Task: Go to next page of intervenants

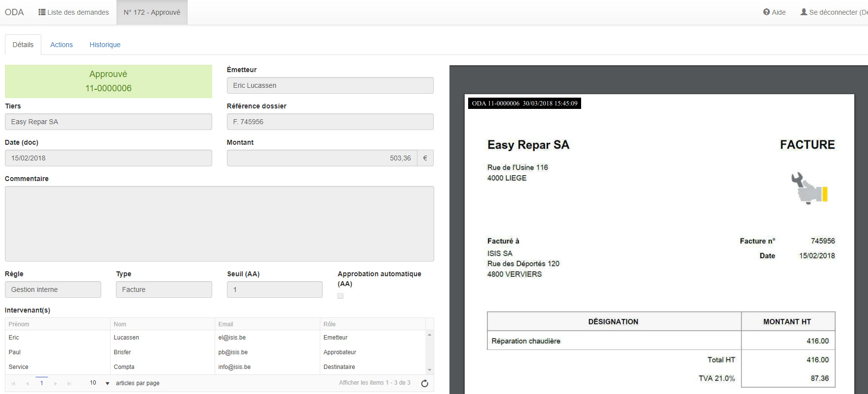Action: pyautogui.click(x=56, y=383)
